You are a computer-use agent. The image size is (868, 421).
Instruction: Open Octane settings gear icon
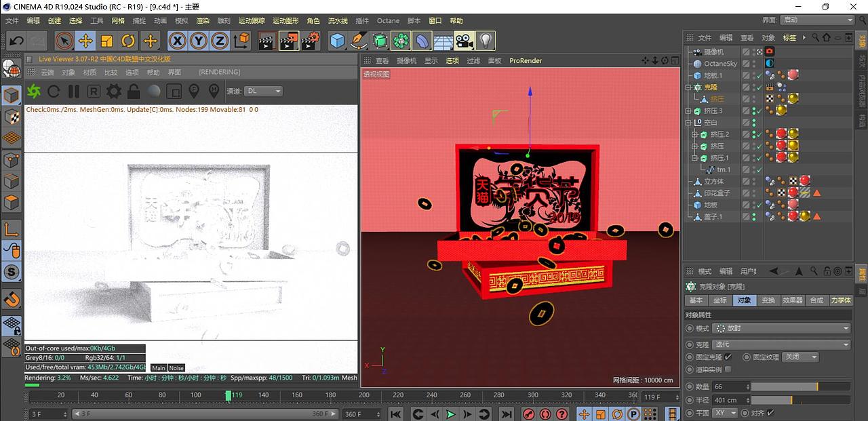click(x=114, y=91)
